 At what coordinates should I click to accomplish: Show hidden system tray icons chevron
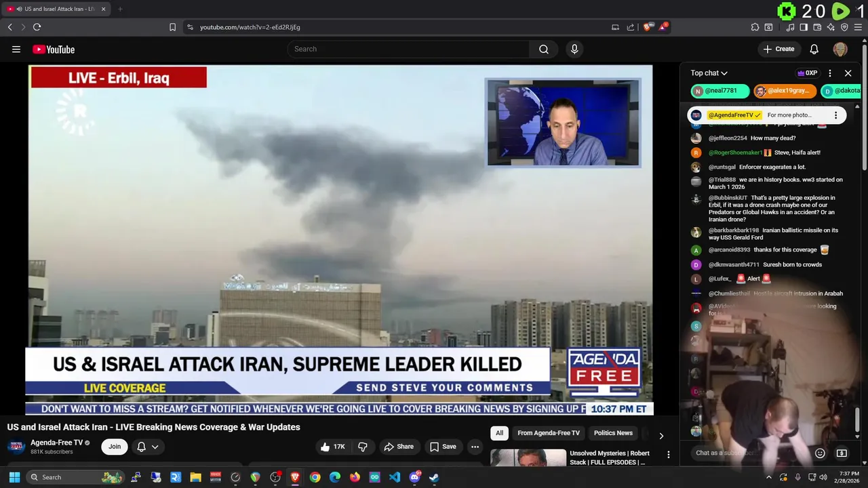tap(768, 477)
